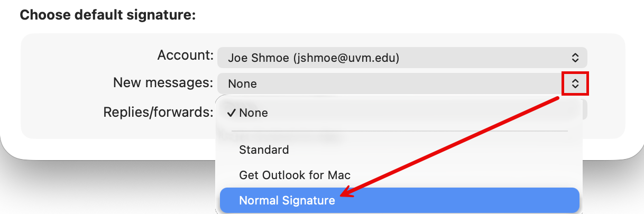Click the None value in New messages field
644x214 pixels.
(x=242, y=83)
